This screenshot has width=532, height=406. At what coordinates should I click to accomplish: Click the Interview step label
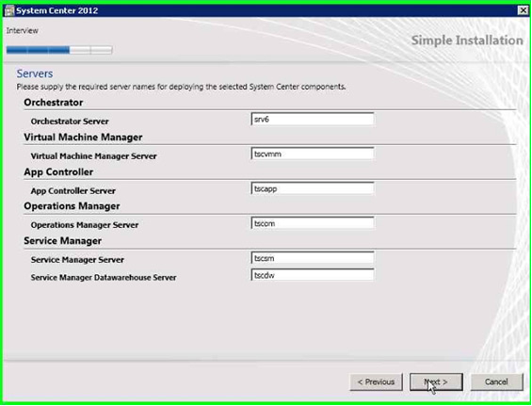coord(22,30)
